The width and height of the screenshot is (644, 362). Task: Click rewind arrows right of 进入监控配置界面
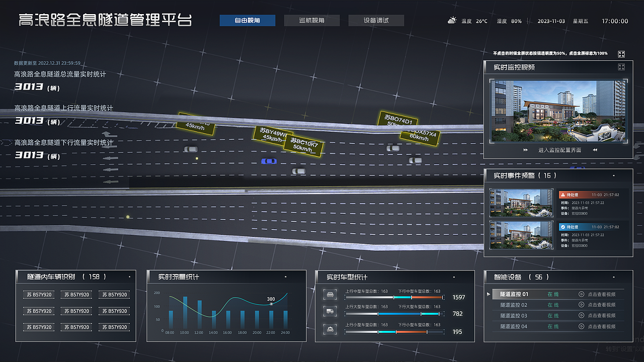click(x=595, y=150)
